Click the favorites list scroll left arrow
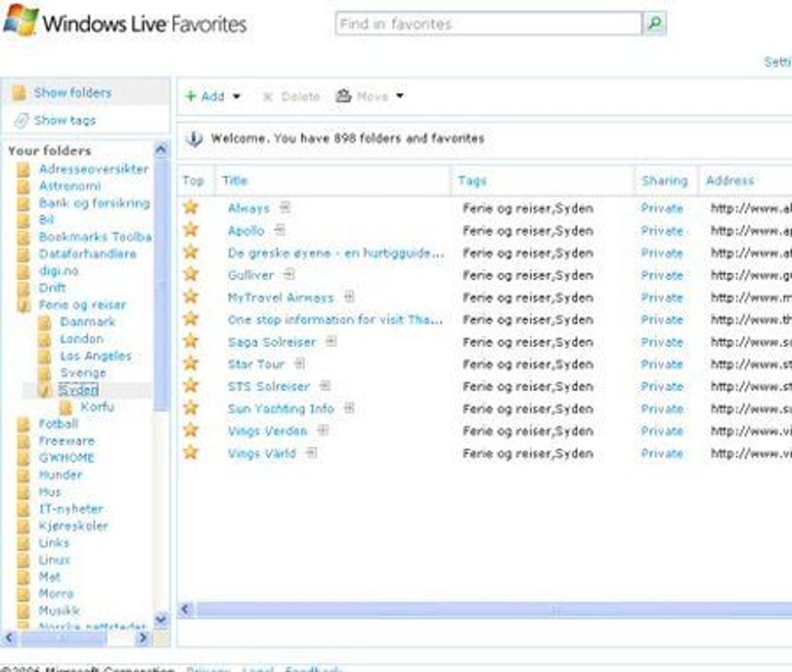The width and height of the screenshot is (792, 672). coord(186,609)
